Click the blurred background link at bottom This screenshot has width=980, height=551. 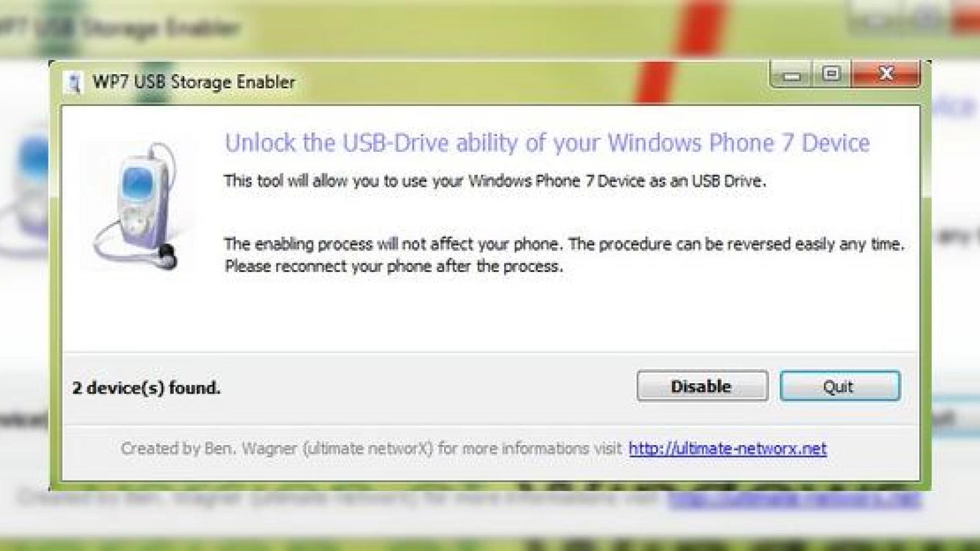point(794,500)
